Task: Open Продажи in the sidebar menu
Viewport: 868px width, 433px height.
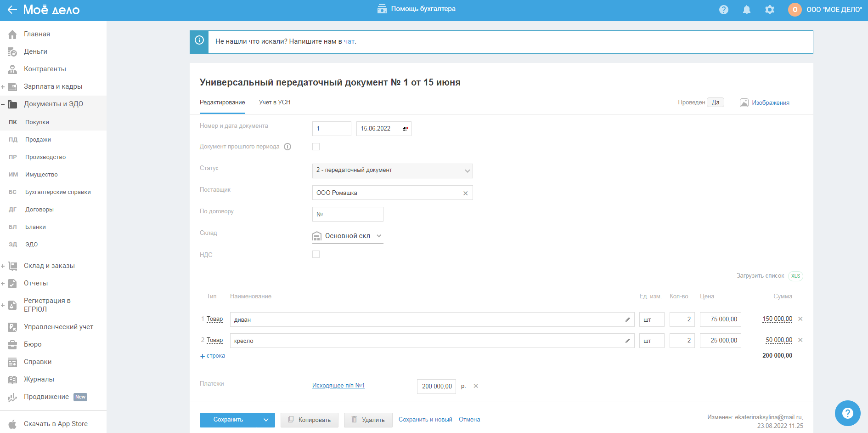Action: (38, 140)
